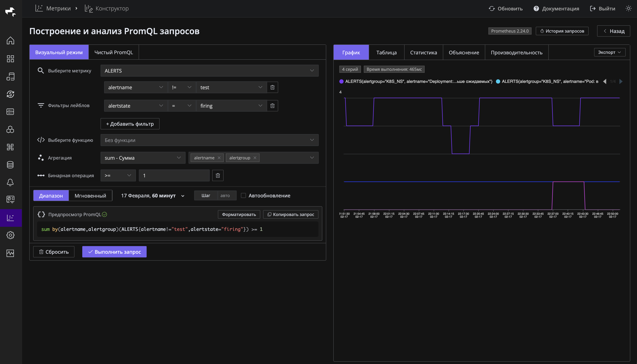
Task: Switch to Мгновенный query mode
Action: click(x=90, y=195)
